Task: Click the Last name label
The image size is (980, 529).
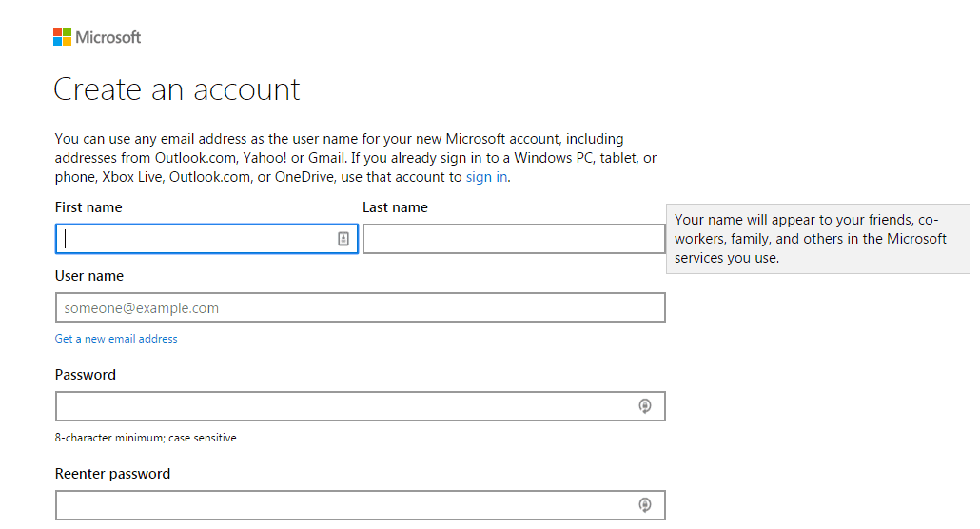Action: coord(395,207)
